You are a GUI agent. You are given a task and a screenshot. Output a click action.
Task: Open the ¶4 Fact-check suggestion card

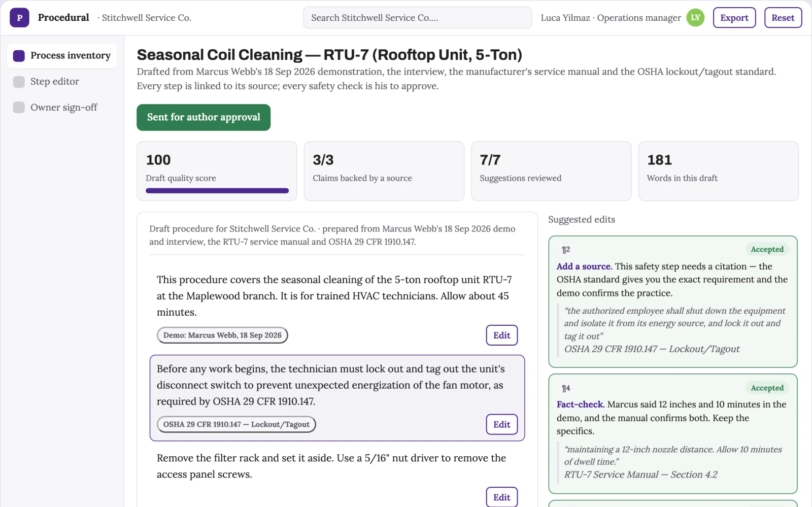tap(673, 434)
